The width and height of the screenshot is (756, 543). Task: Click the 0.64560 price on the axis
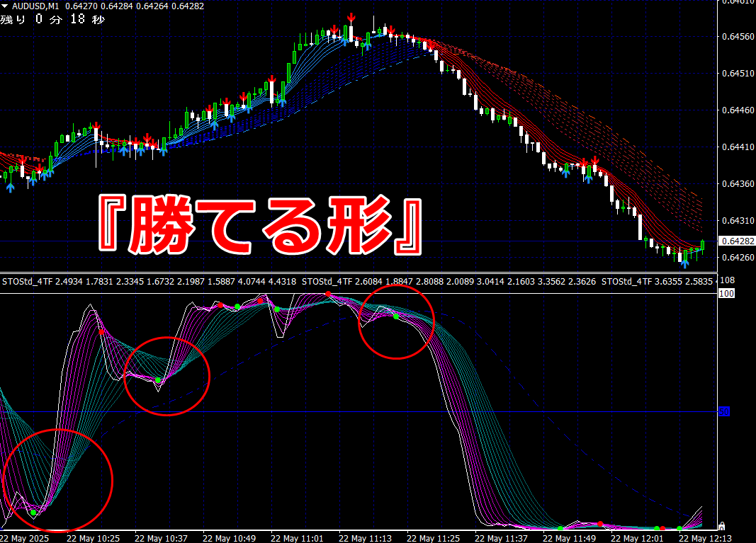[738, 37]
